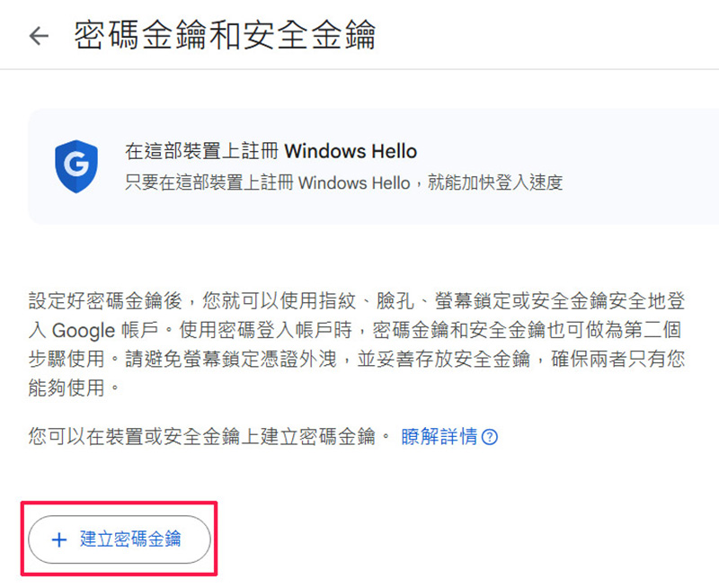
Task: Click the last paragraph line 能夠使用
Action: point(74,388)
